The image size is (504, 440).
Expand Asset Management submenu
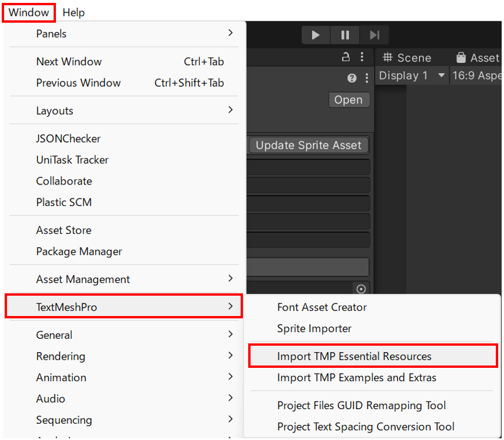point(124,279)
